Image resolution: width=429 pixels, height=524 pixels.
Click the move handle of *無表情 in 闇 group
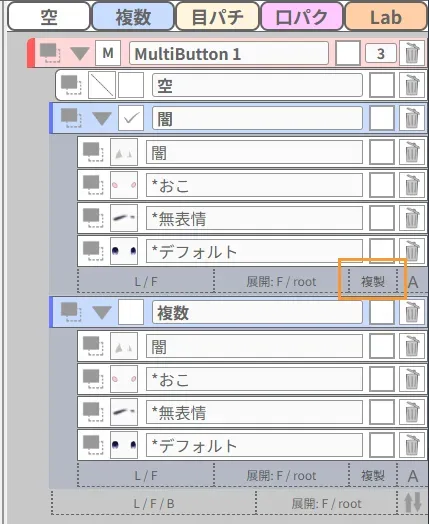[x=93, y=218]
